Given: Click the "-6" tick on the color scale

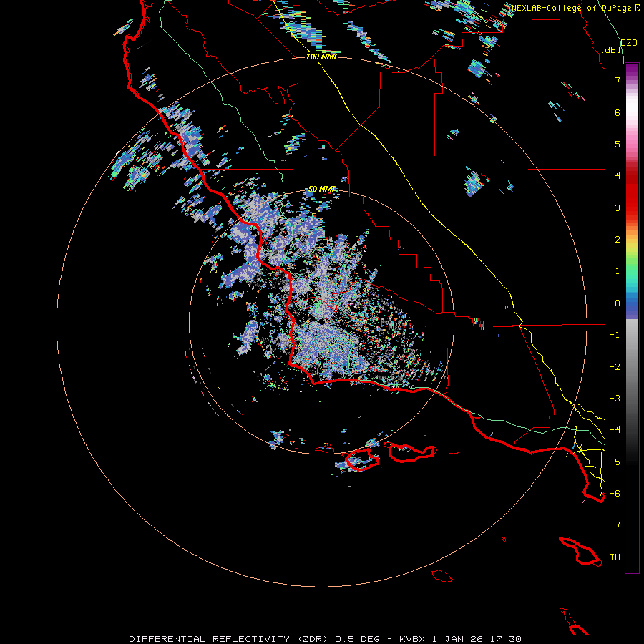Looking at the screenshot, I should pos(615,494).
